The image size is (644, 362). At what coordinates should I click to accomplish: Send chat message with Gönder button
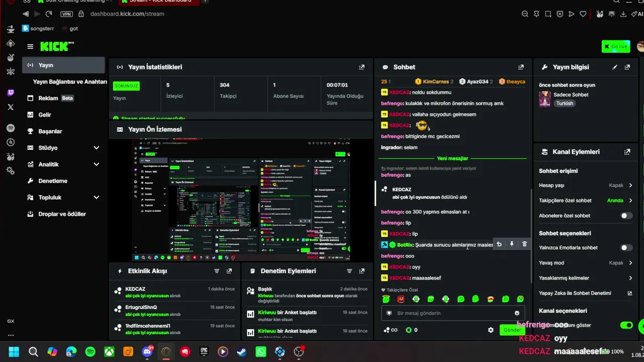click(511, 330)
